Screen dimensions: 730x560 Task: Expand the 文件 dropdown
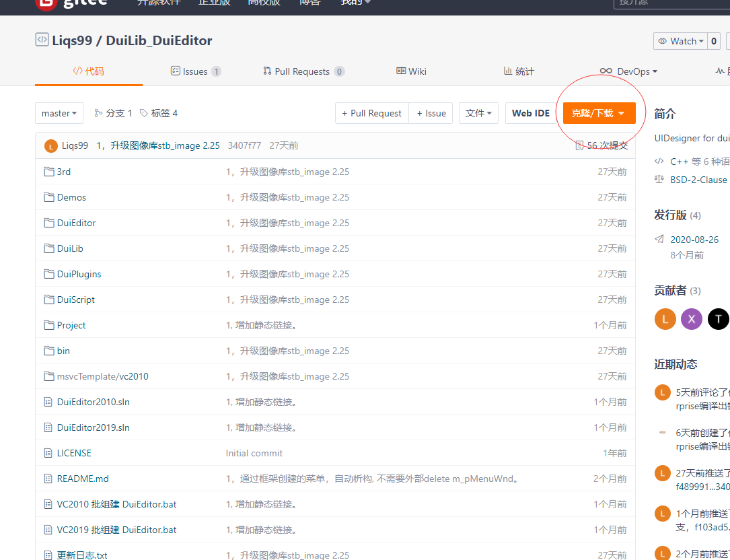click(x=478, y=113)
